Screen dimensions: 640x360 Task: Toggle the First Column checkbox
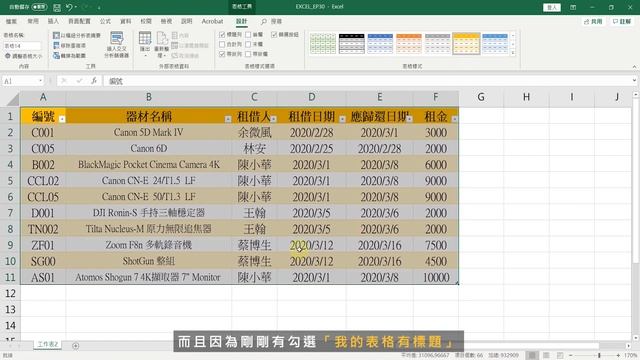(x=248, y=35)
